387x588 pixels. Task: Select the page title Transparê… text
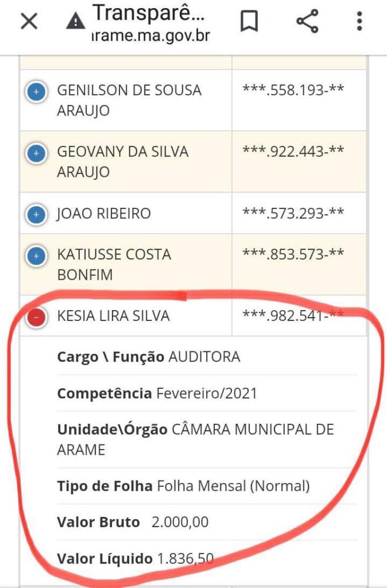pyautogui.click(x=148, y=13)
